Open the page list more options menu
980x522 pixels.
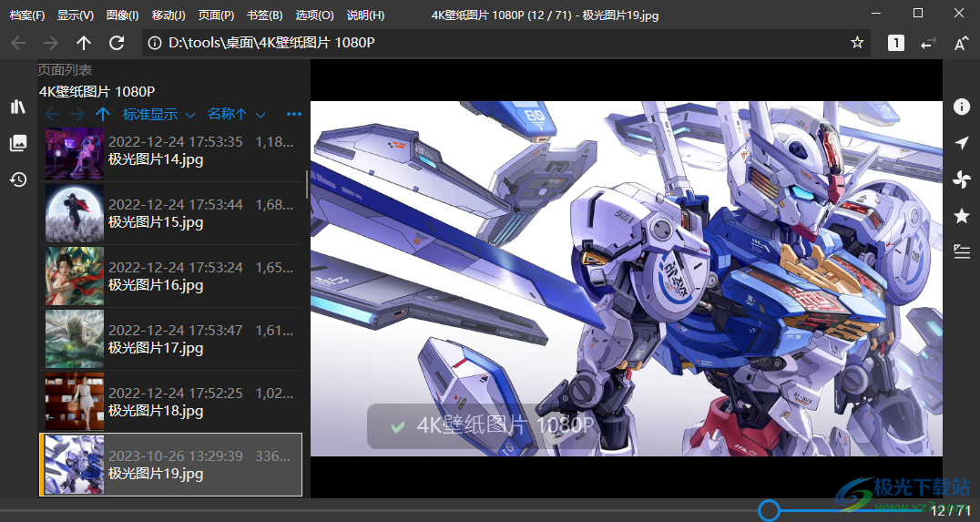coord(294,114)
